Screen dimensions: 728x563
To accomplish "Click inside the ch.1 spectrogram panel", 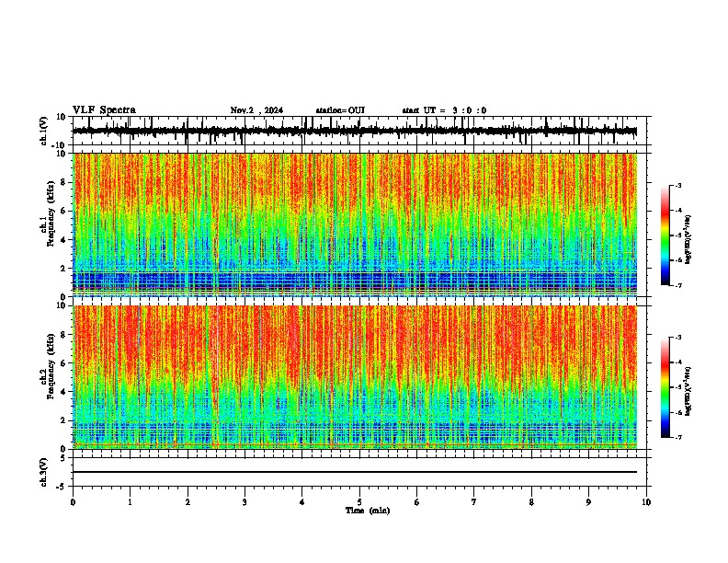I will click(x=355, y=224).
